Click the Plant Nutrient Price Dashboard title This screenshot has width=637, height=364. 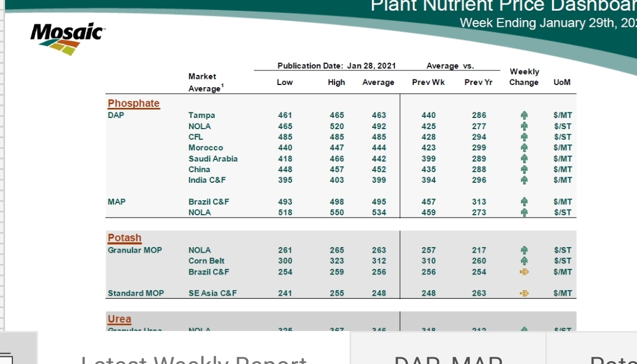pos(504,6)
